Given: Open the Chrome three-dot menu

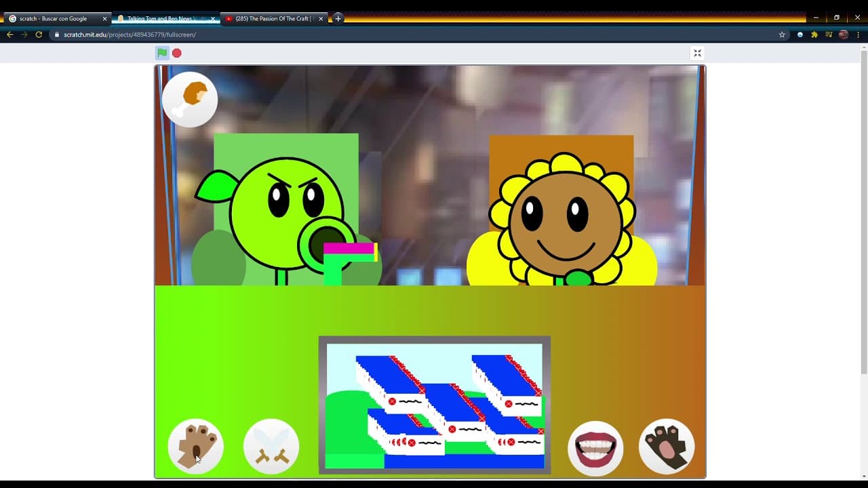Looking at the screenshot, I should (858, 35).
